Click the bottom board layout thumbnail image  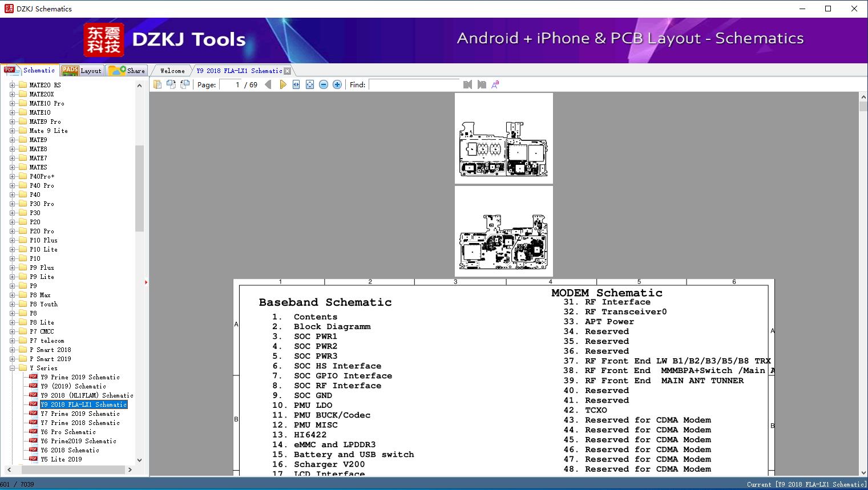(504, 232)
